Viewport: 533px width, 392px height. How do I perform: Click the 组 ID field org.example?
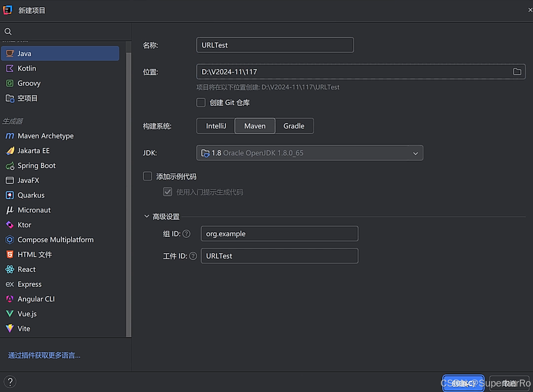(x=279, y=234)
